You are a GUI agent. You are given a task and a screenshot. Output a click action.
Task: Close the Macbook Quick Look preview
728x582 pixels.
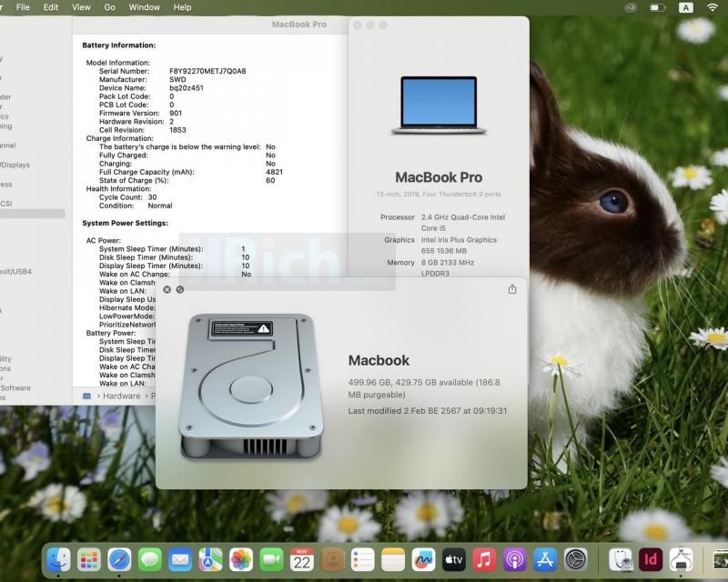point(167,289)
